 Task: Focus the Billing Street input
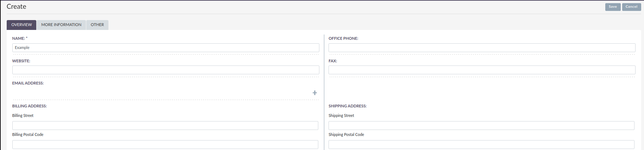pos(165,125)
